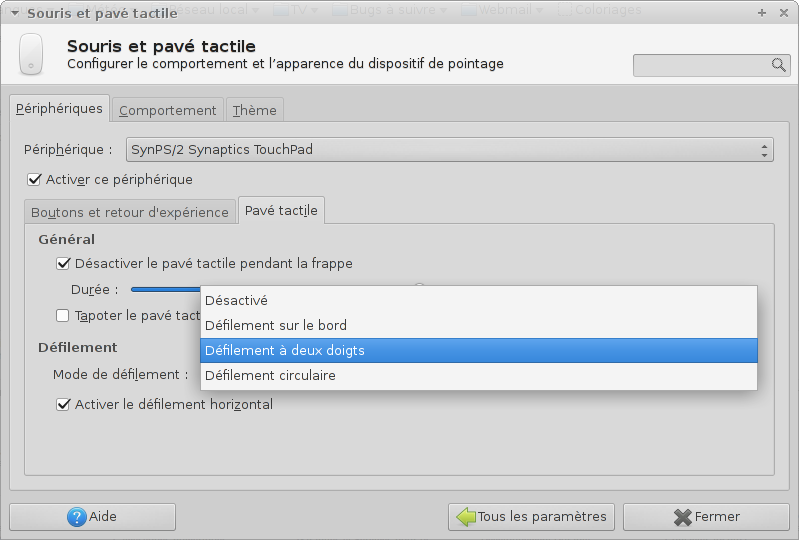
Task: Choose Défilement circulaire from the list
Action: [478, 376]
